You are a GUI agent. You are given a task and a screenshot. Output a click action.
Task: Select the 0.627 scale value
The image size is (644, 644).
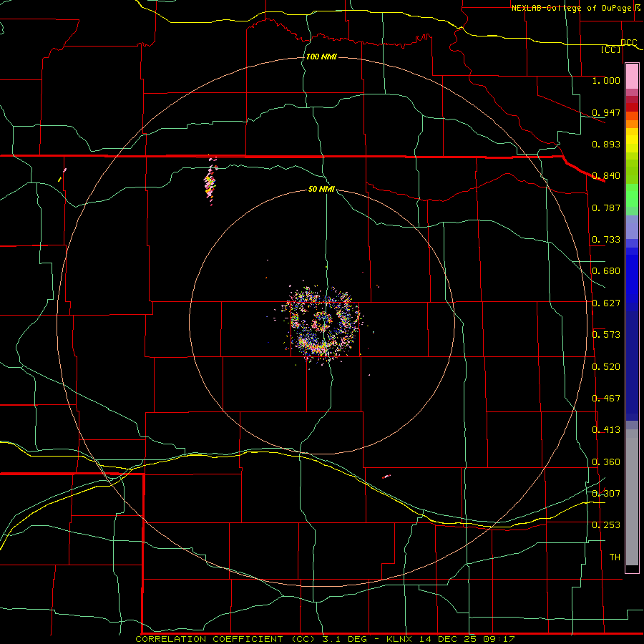(606, 303)
